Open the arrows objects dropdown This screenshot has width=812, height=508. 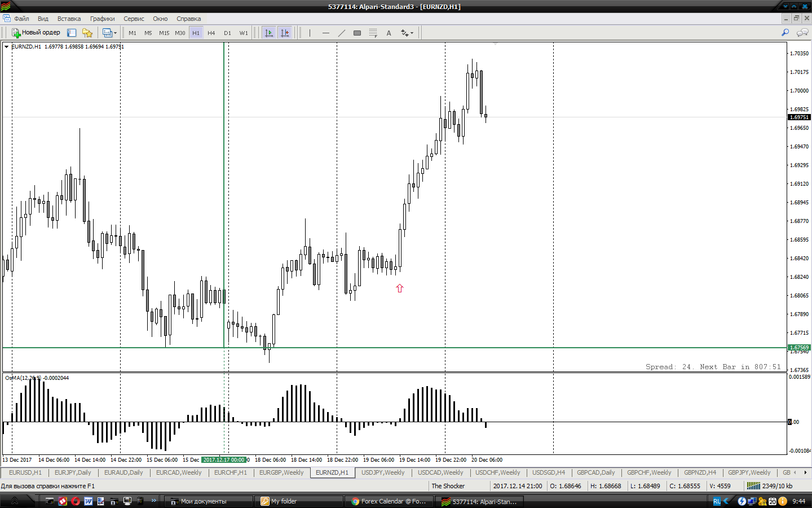(407, 33)
